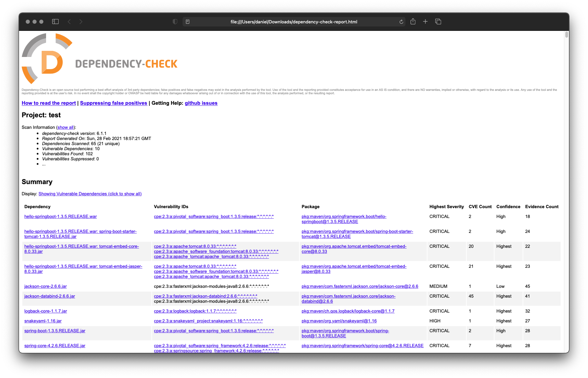Sort by CVE Count column header

[x=480, y=207]
